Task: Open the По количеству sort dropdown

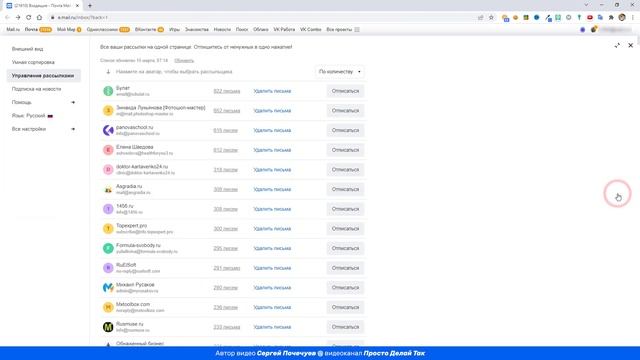Action: [340, 72]
